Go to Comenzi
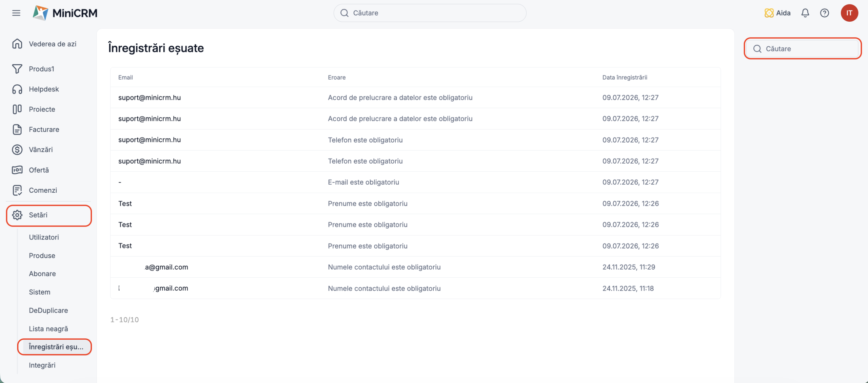The height and width of the screenshot is (383, 868). (x=43, y=190)
